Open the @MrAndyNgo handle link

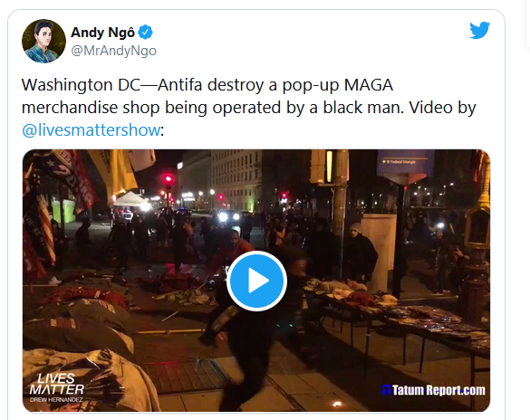(113, 51)
